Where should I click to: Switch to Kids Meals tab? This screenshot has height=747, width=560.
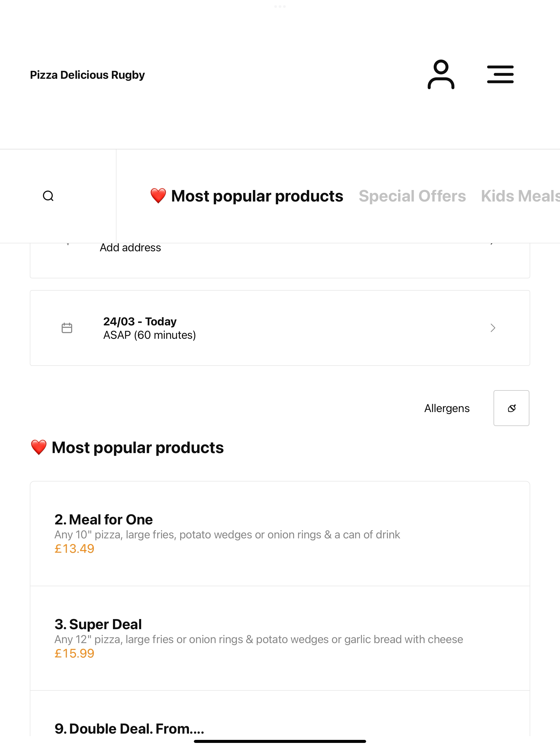tap(520, 196)
